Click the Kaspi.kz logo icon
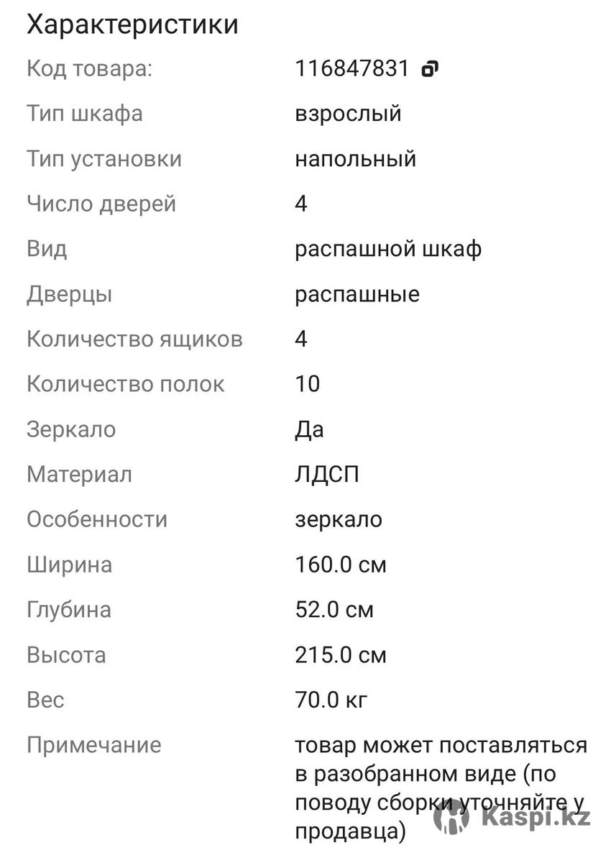 click(451, 818)
